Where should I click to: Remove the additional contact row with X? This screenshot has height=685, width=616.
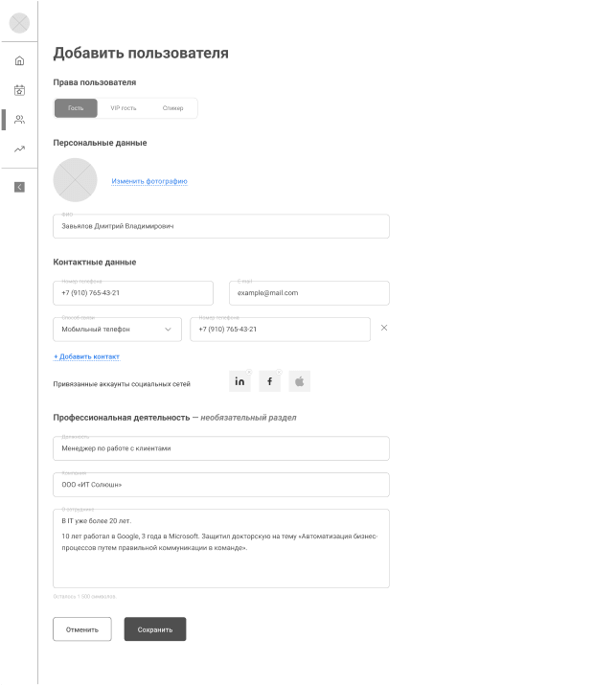[x=384, y=328]
